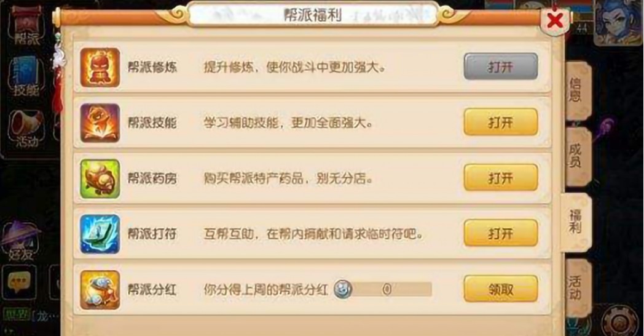This screenshot has width=644, height=336.
Task: Click the grey 打开 button for 帮派修炼
Action: click(501, 66)
